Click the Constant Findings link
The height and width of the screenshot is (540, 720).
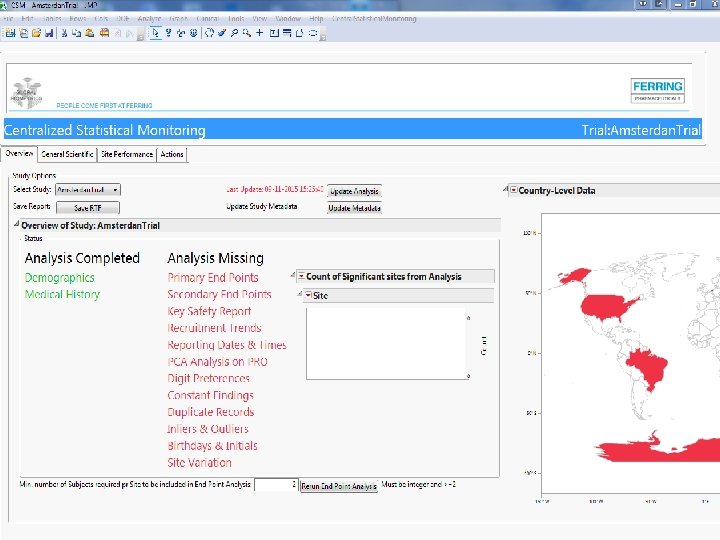pyautogui.click(x=210, y=395)
